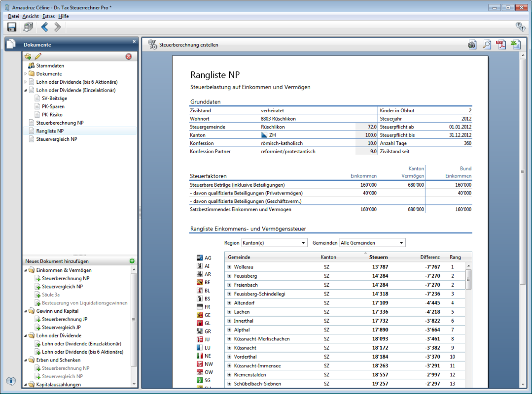Click the Feusisberg-Schindellegi row
Screen dimensions: 532x394
345,294
